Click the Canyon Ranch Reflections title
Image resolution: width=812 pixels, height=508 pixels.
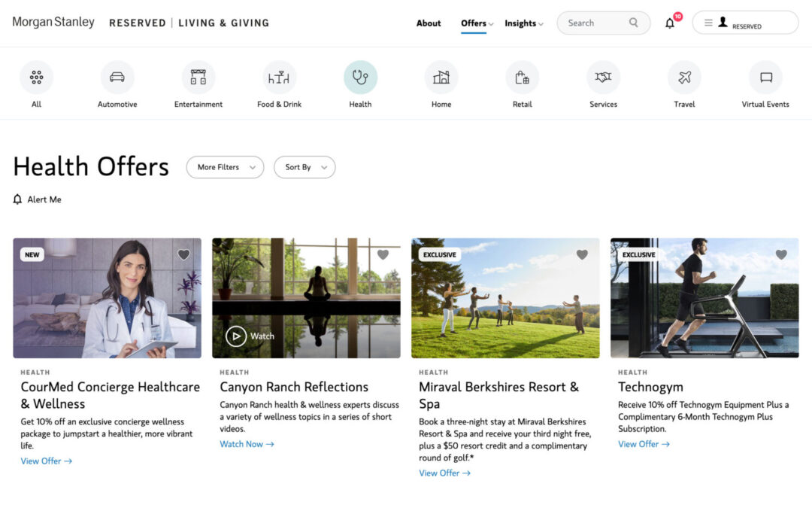(294, 387)
